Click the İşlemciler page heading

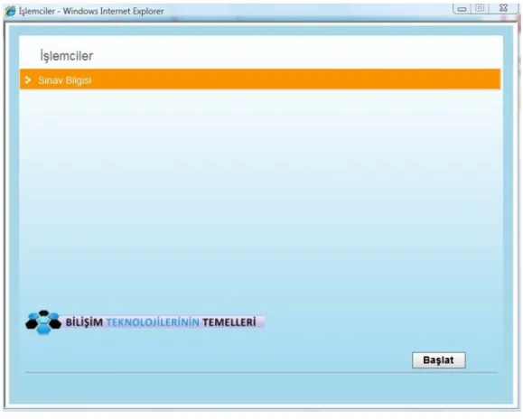point(66,55)
